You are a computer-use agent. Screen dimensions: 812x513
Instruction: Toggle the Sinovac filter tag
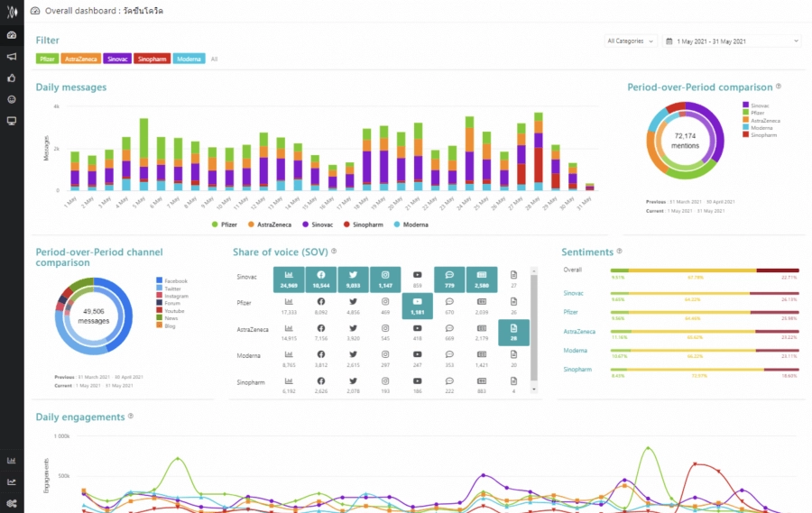point(116,59)
